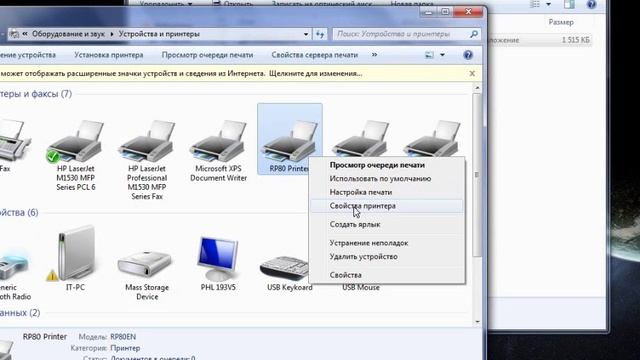Click the help question mark icon in Devices window
This screenshot has height=360, width=640.
point(468,55)
